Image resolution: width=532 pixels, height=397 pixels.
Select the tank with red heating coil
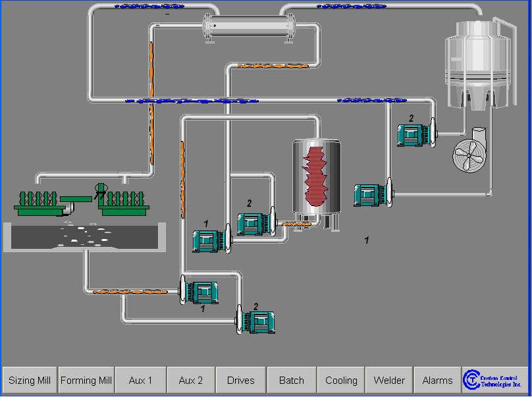(317, 181)
